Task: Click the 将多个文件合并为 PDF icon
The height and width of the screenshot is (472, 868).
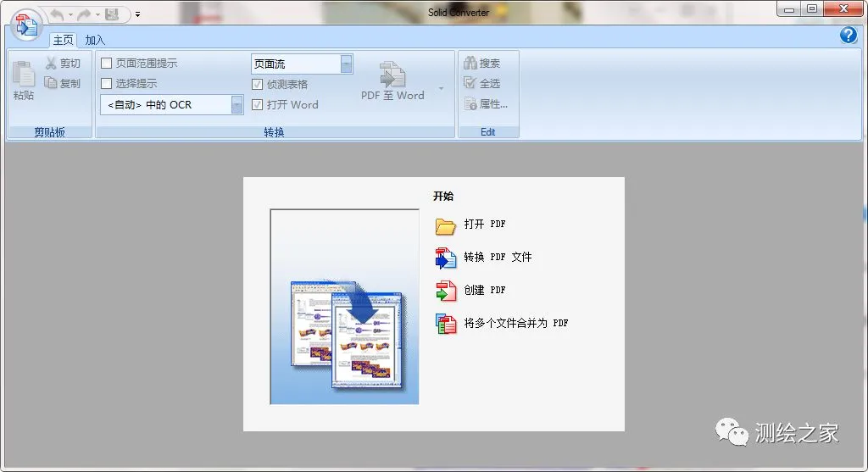Action: [446, 324]
